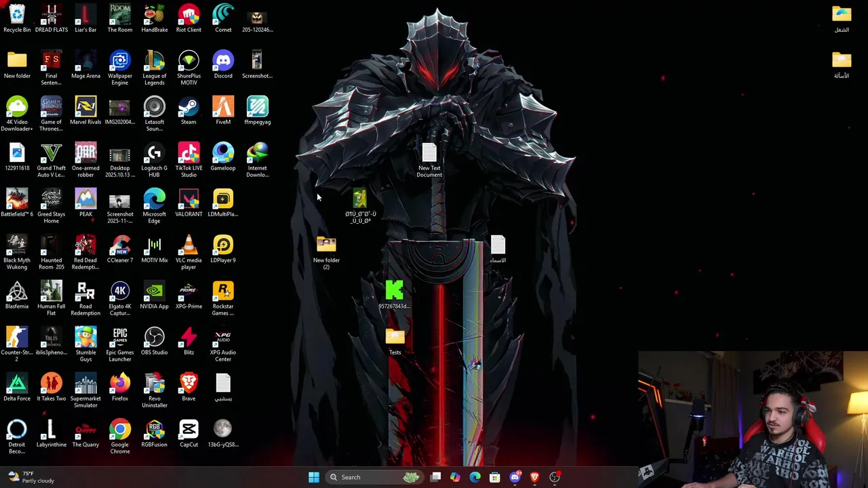Select the New folder (2) folder
868x488 pixels.
(326, 252)
